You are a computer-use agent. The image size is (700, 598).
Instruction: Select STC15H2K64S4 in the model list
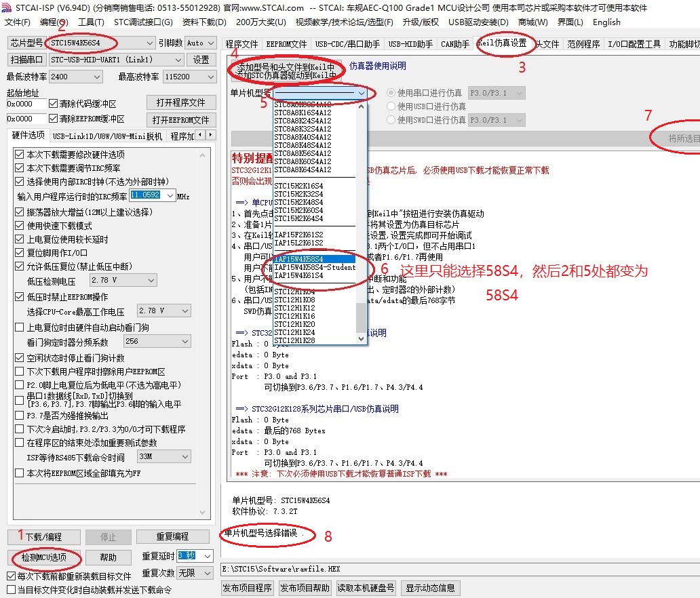[314, 218]
